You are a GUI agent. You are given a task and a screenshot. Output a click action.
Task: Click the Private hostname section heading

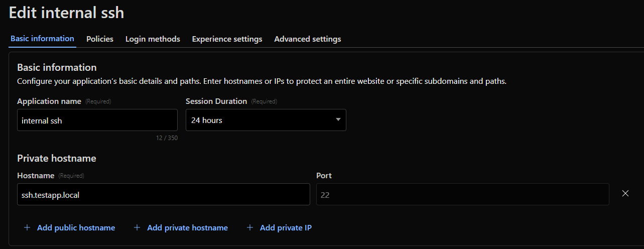click(x=57, y=158)
